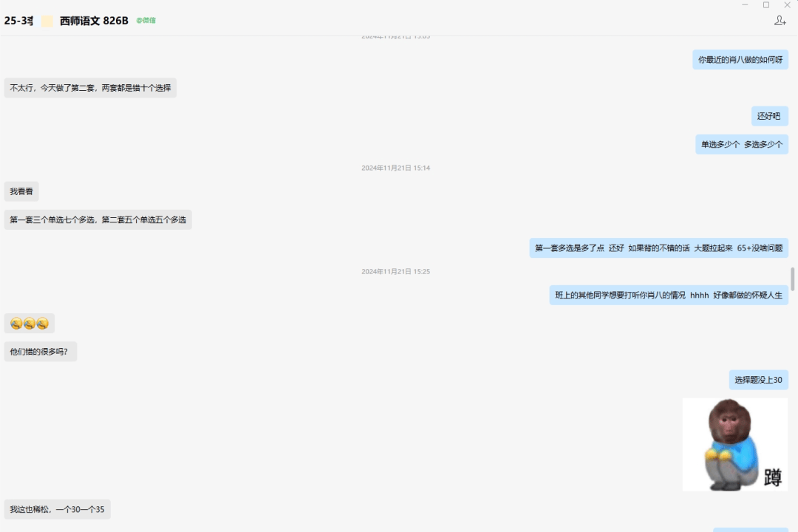798x532 pixels.
Task: Click the 我这也稀松 message bubble
Action: (x=58, y=509)
